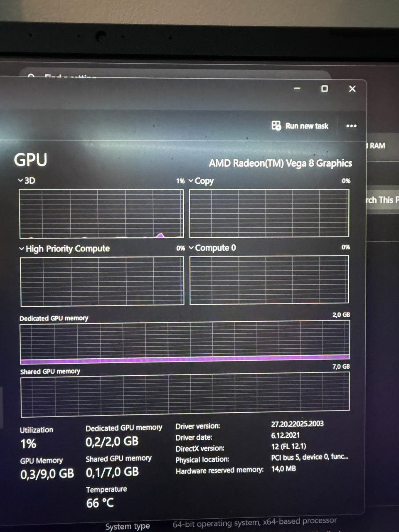Click the 66 °C temperature value

coord(100,503)
